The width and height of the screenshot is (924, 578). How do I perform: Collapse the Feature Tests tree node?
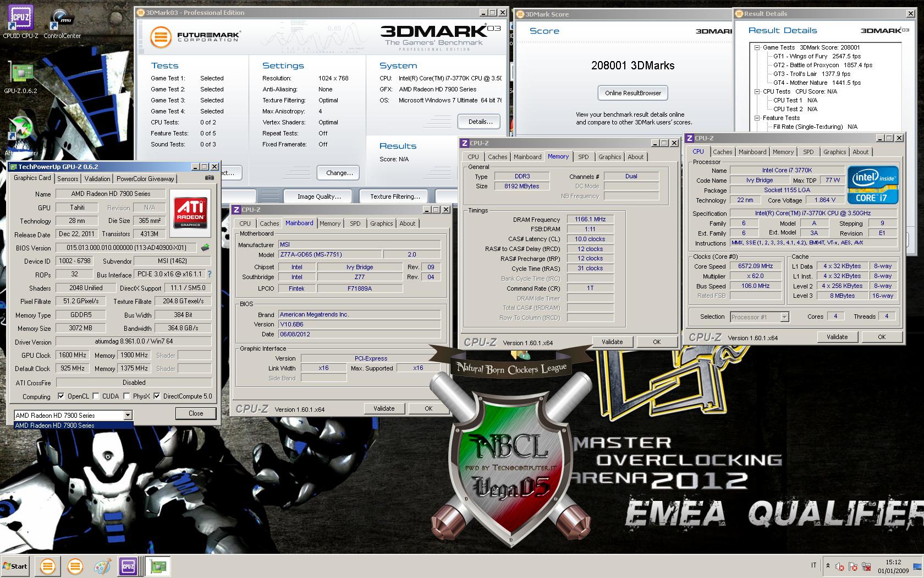tap(757, 118)
